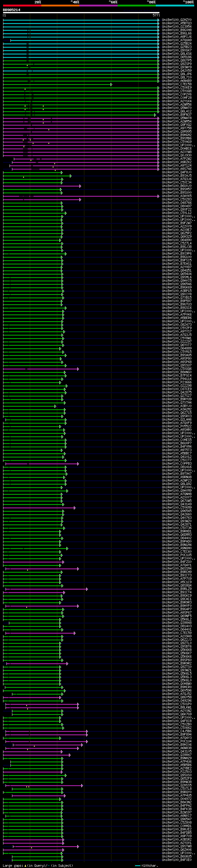Click the label UniRef100_O65186
The image size is (197, 868).
click(177, 57)
